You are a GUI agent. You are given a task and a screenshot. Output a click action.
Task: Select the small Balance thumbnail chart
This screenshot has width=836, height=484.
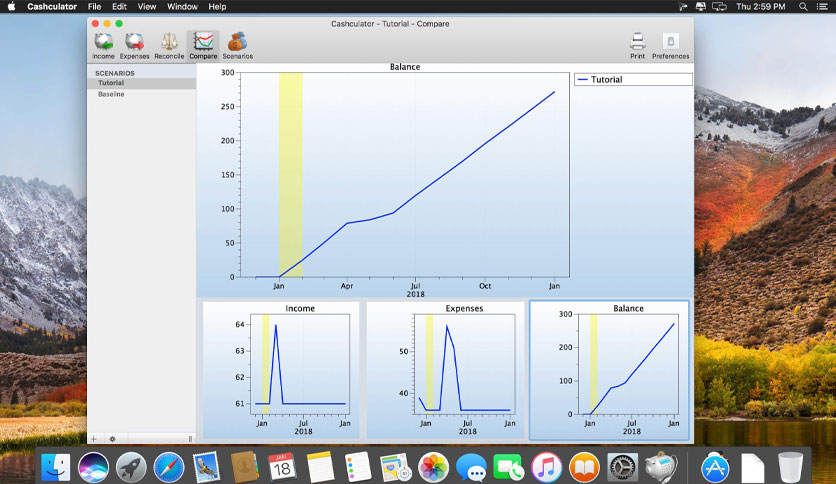(x=609, y=370)
